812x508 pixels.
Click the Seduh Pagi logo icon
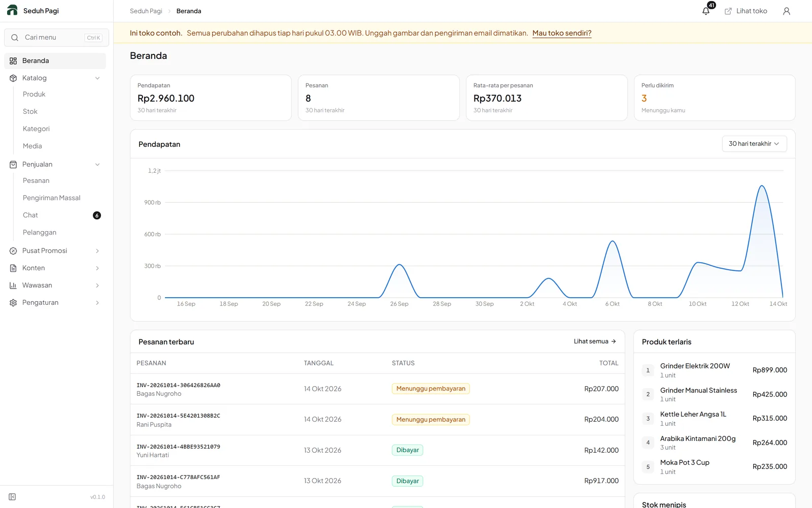(x=12, y=10)
